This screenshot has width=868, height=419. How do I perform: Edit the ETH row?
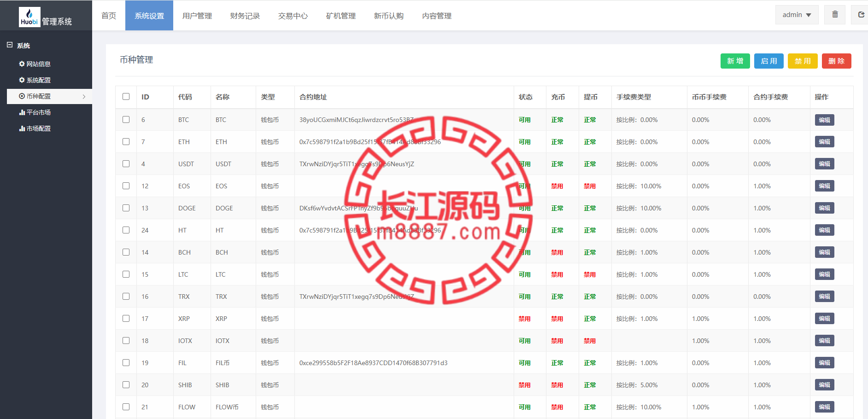coord(825,142)
